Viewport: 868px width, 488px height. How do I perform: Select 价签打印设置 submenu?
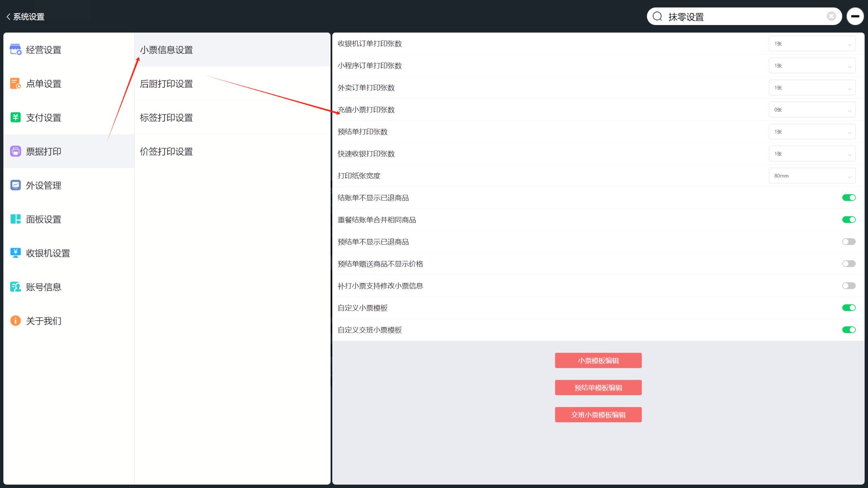click(x=232, y=151)
